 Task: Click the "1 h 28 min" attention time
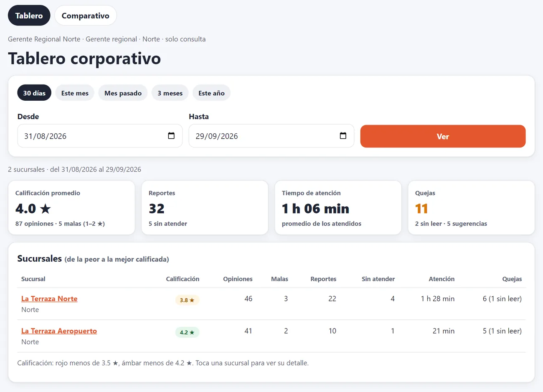coord(438,299)
